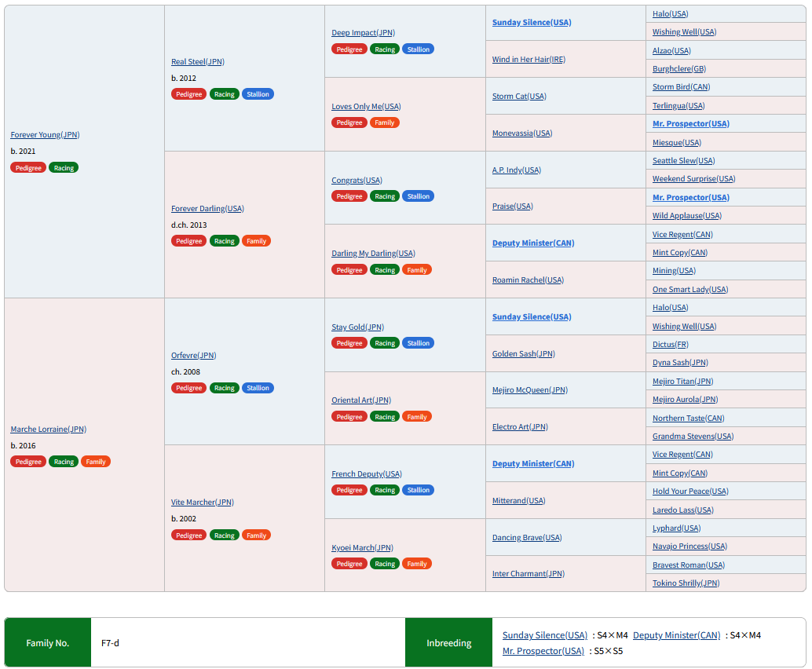Open Deep Impact(JPN) link
Image resolution: width=812 pixels, height=669 pixels.
coord(363,33)
